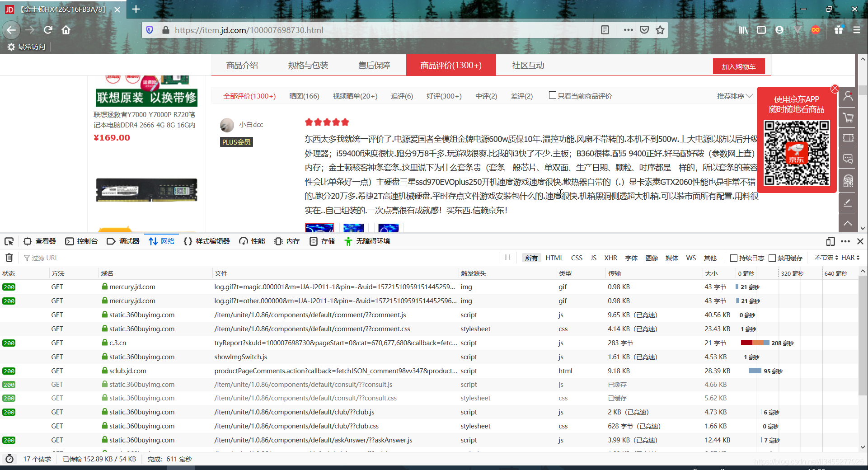Close the developer tools panel
Image resolution: width=868 pixels, height=470 pixels.
tap(860, 241)
